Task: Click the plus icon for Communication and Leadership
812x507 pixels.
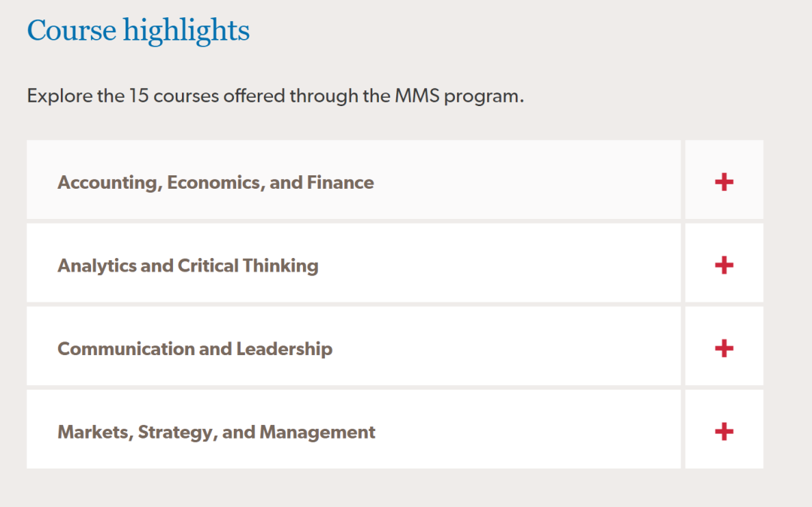Action: [724, 348]
